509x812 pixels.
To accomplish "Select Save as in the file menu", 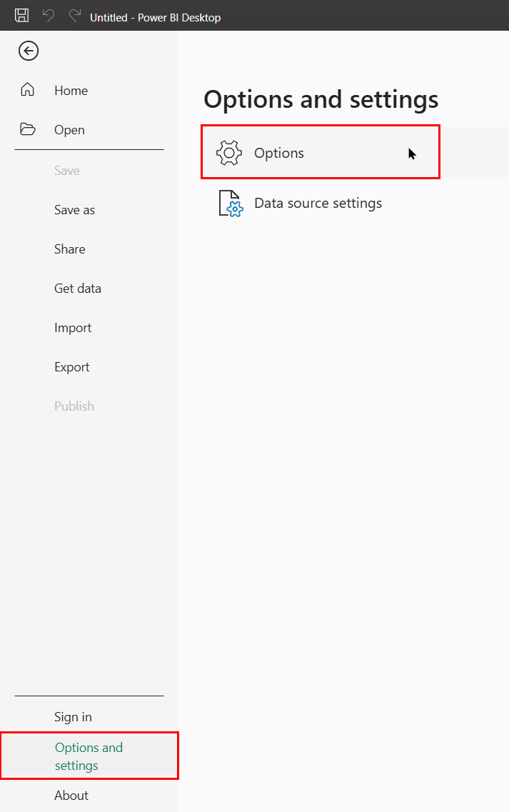I will pos(74,210).
